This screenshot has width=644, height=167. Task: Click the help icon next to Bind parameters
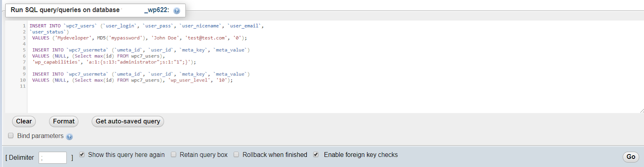pos(69,137)
